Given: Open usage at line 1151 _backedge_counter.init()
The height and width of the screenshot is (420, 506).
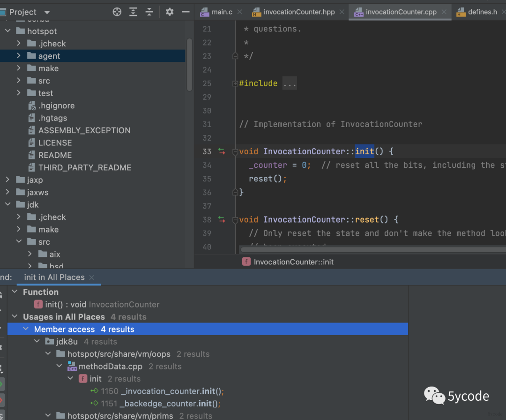Looking at the screenshot, I should click(x=156, y=404).
